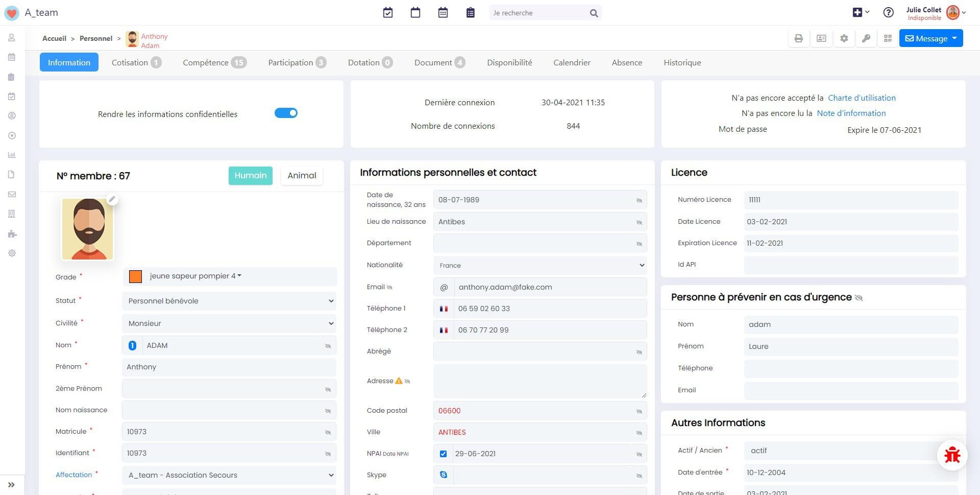Click the Email field with anthony.adam@fake.com
The height and width of the screenshot is (495, 980).
(550, 287)
